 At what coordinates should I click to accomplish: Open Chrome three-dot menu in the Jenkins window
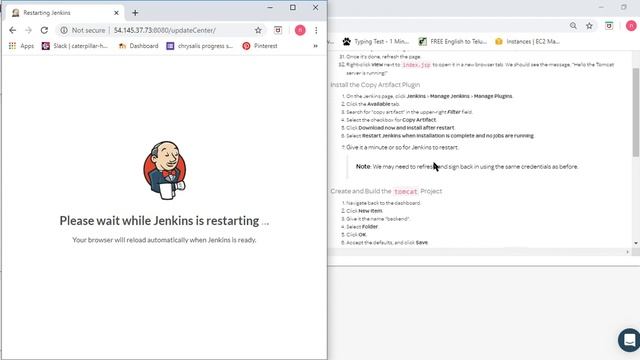coord(316,30)
